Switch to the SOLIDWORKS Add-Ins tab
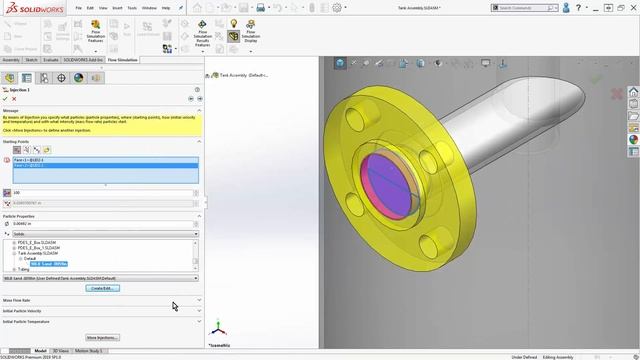 point(83,60)
